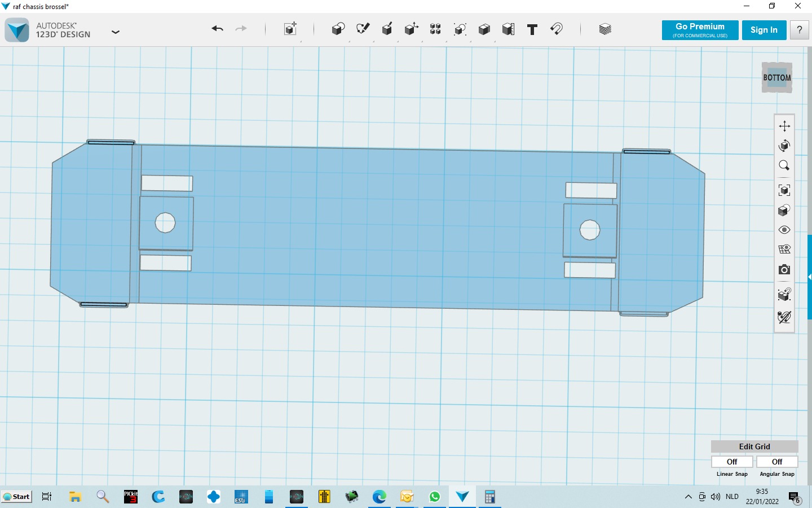This screenshot has height=508, width=812.
Task: Toggle the Snap magnet tool
Action: tap(557, 29)
